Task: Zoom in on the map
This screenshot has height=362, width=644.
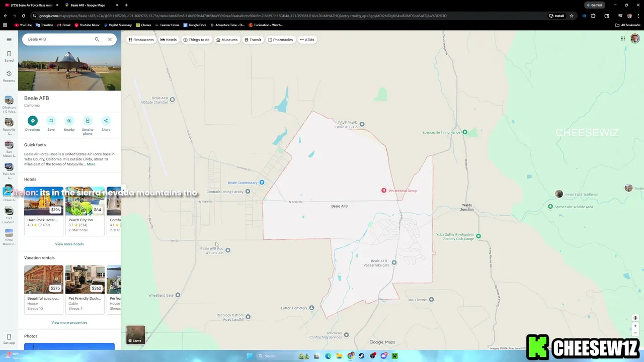Action: click(635, 326)
